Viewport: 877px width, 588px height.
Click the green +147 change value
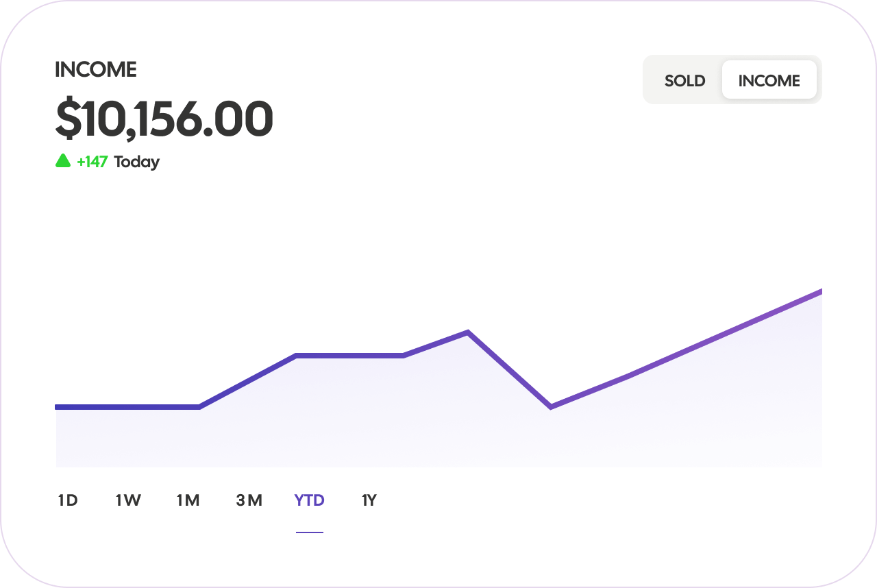click(x=92, y=162)
